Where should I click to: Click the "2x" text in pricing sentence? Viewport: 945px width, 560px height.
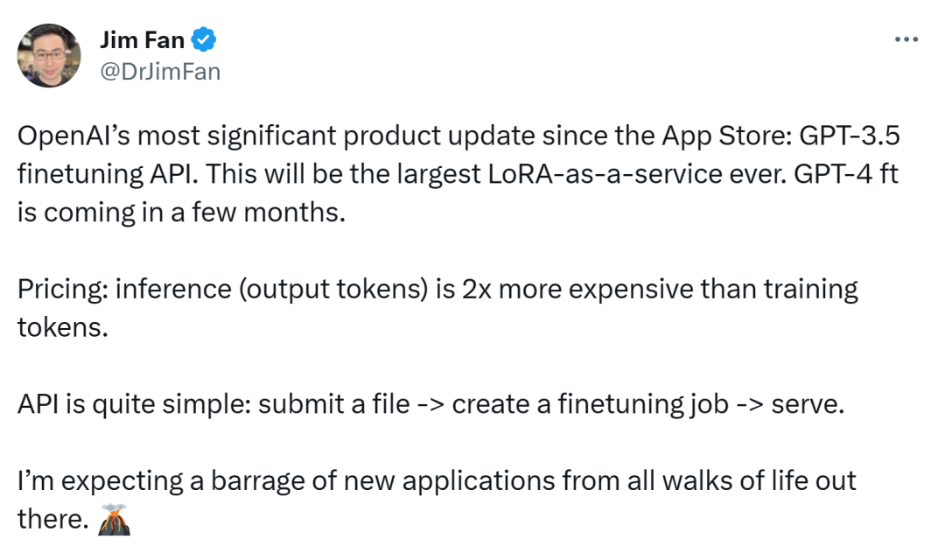[x=477, y=290]
